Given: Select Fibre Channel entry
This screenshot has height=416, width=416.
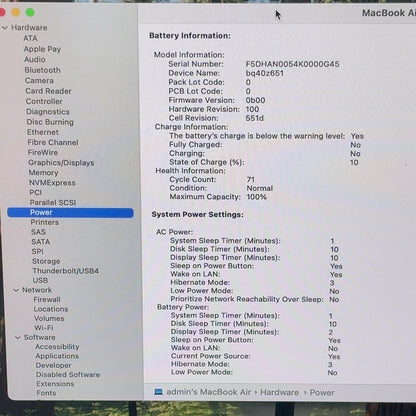Looking at the screenshot, I should (x=53, y=142).
